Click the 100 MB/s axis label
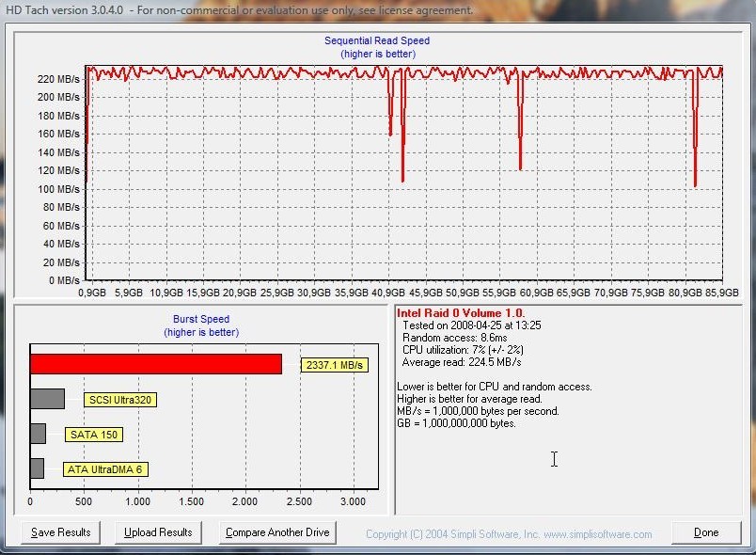756x555 pixels. click(58, 189)
